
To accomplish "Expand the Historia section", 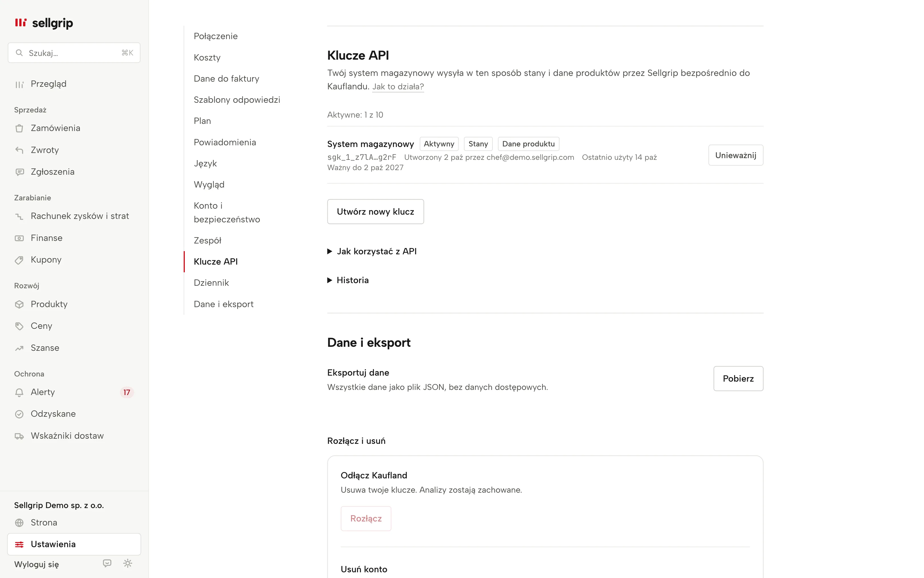I will click(348, 280).
